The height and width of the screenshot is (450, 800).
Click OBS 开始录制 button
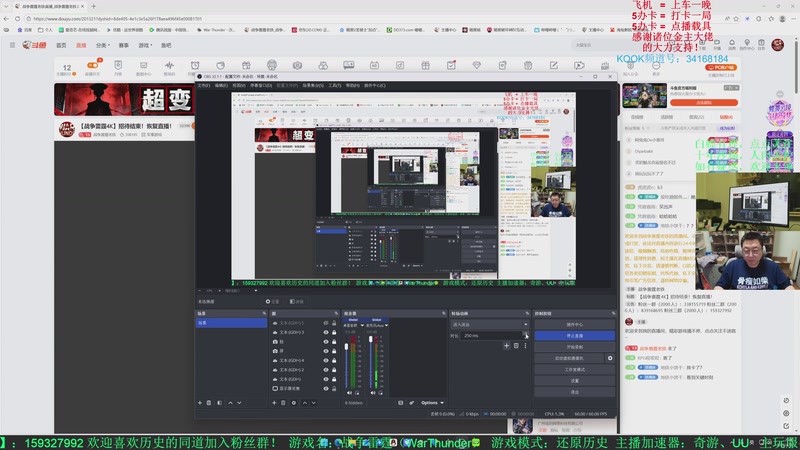click(574, 347)
